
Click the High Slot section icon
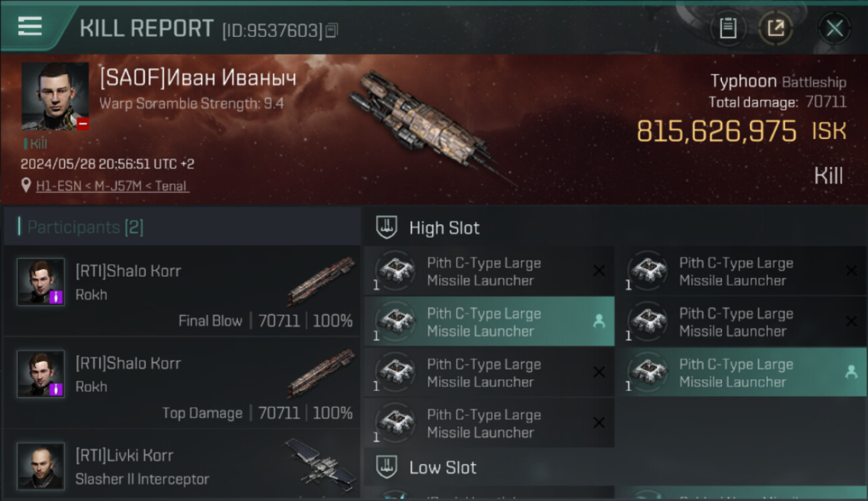[x=387, y=227]
